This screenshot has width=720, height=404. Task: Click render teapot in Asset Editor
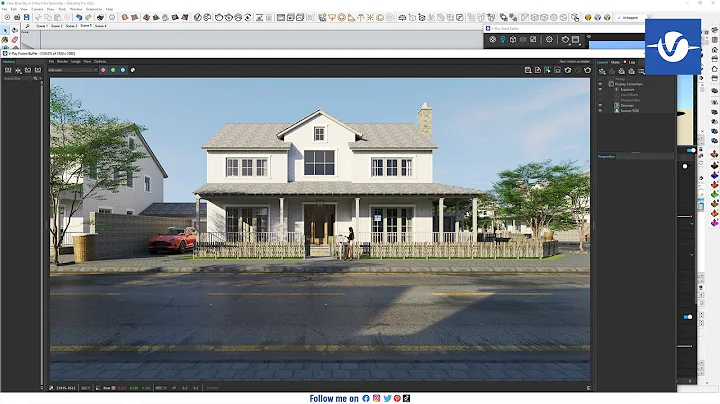point(565,39)
